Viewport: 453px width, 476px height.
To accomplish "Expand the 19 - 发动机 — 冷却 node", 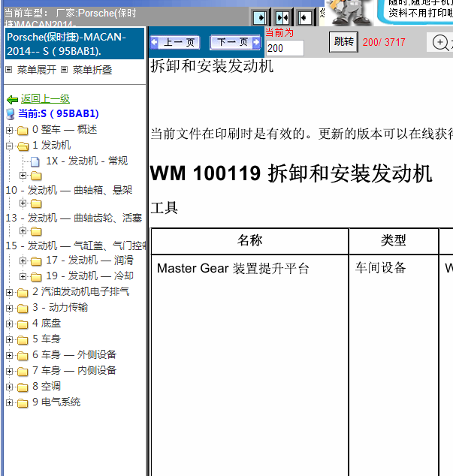I will coord(23,276).
